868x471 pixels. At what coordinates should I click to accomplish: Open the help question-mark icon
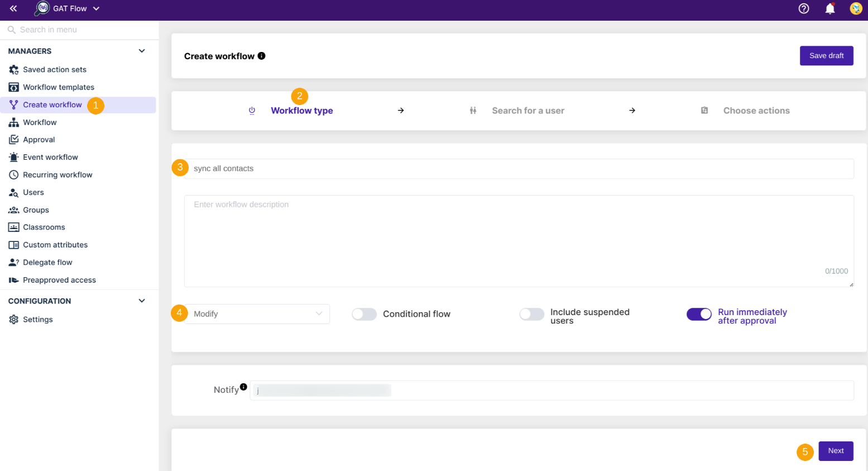tap(803, 8)
